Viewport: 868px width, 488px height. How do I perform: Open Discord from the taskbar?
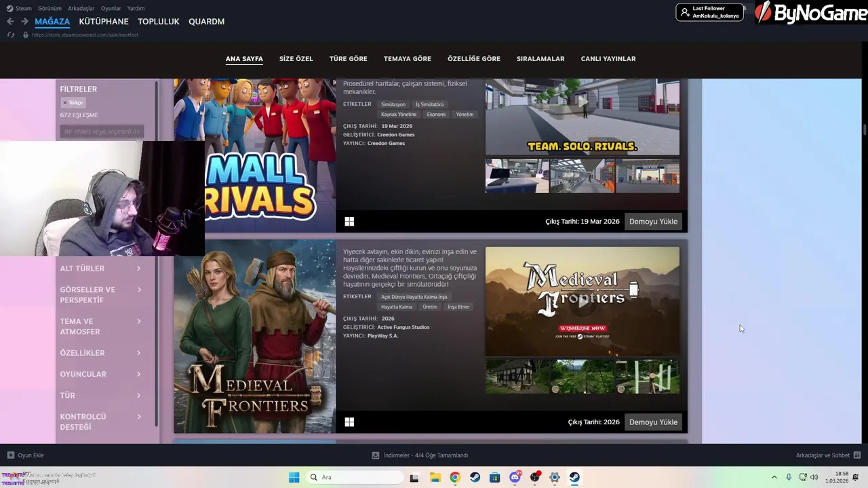coord(515,477)
